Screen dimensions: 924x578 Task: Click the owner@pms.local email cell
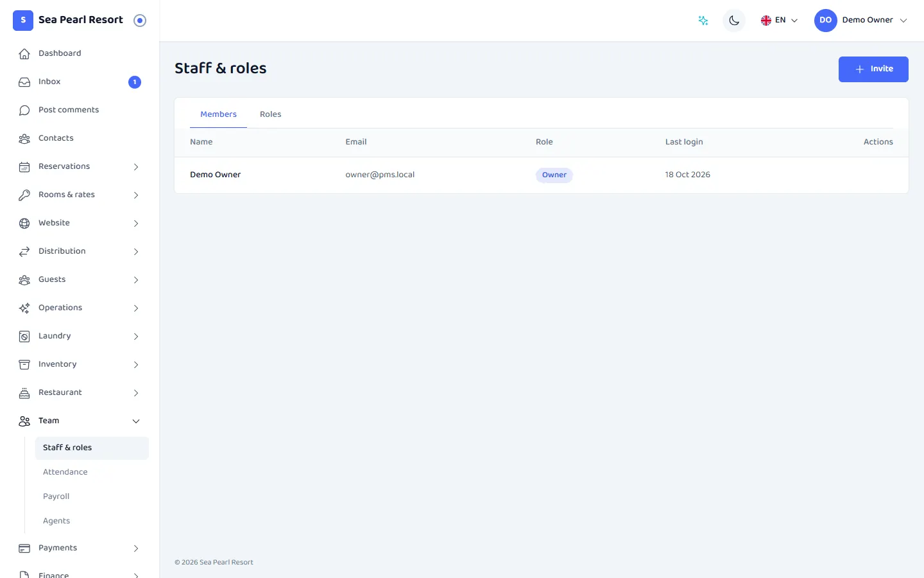pos(380,175)
